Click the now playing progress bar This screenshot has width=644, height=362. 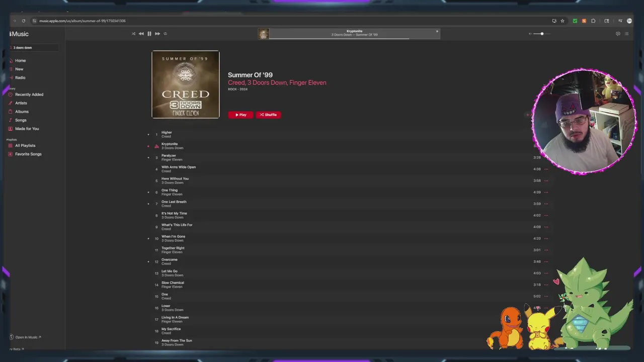tap(354, 38)
